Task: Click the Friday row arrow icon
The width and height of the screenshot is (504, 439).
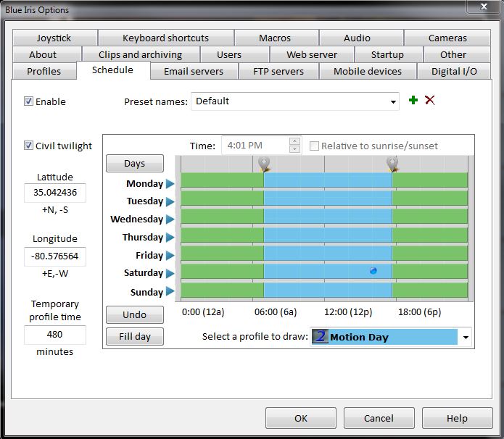Action: pyautogui.click(x=170, y=256)
